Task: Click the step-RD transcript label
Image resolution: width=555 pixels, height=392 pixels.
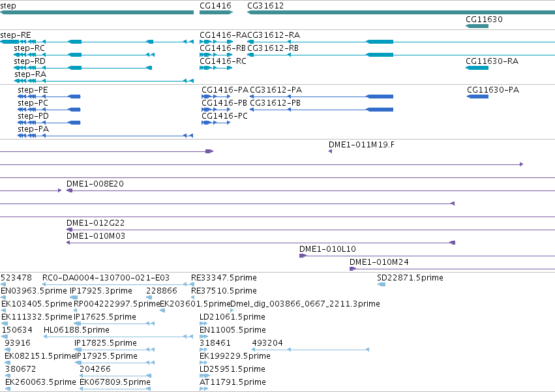Action: [x=30, y=61]
